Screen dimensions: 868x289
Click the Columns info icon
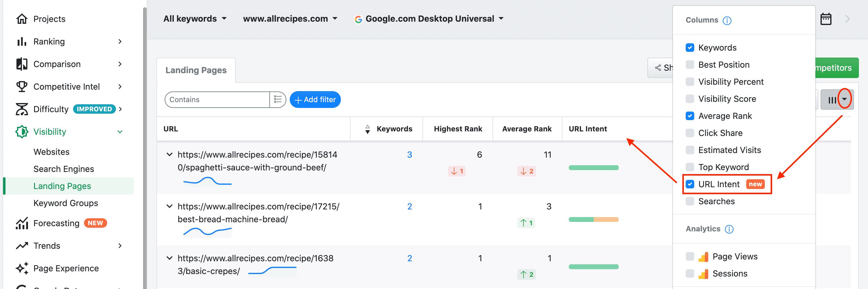coord(727,21)
